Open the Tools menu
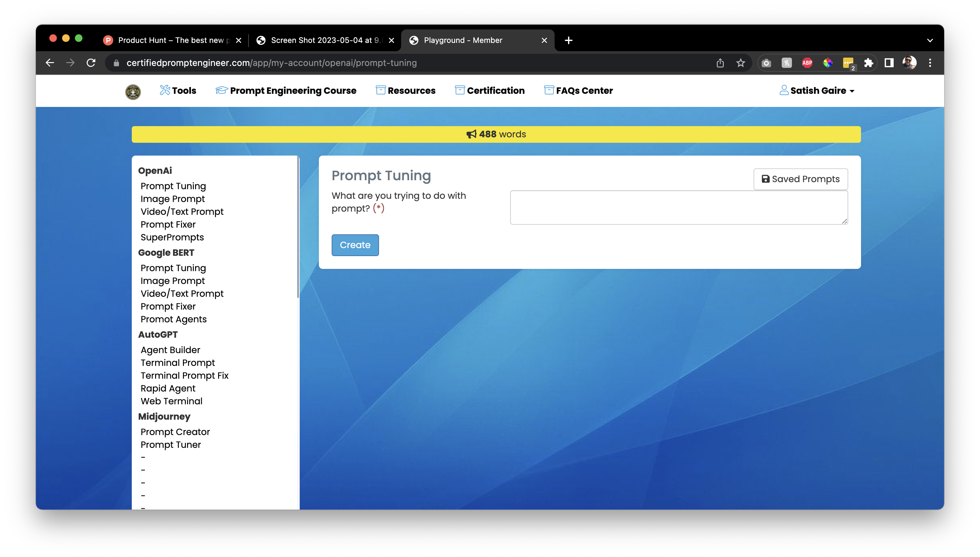The width and height of the screenshot is (980, 557). (x=178, y=91)
